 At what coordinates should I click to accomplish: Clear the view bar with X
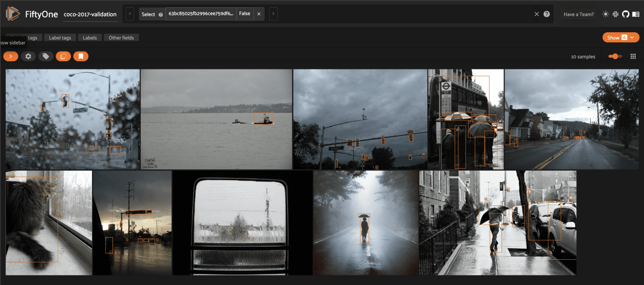click(536, 14)
